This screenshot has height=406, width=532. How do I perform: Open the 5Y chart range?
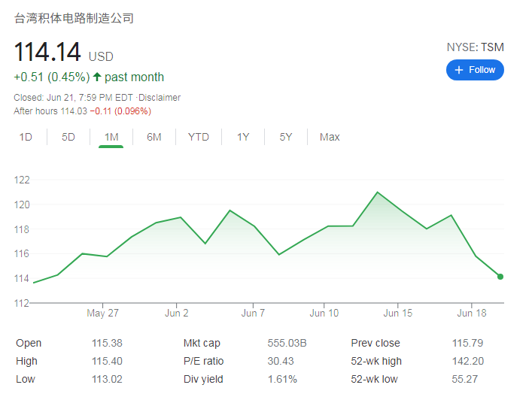pyautogui.click(x=286, y=137)
